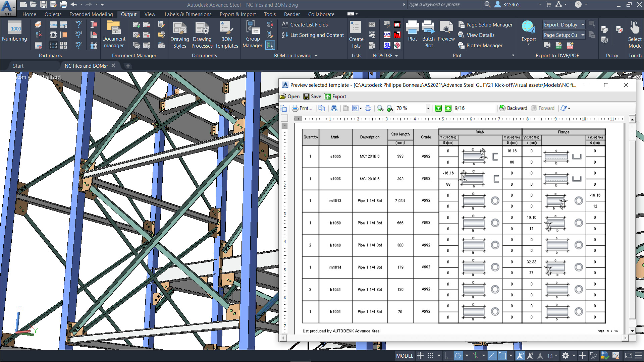Click the Print button in preview
Viewport: 644px width, 362px height.
click(x=302, y=108)
